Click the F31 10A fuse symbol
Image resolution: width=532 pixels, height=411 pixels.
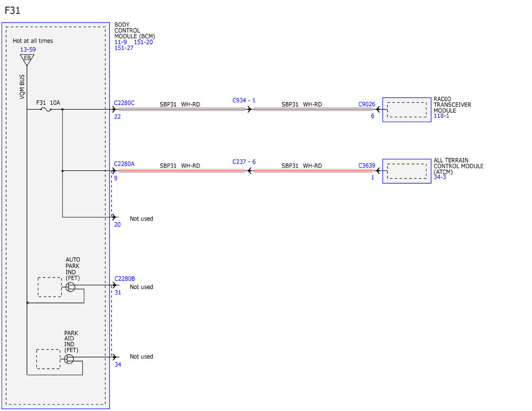point(45,110)
